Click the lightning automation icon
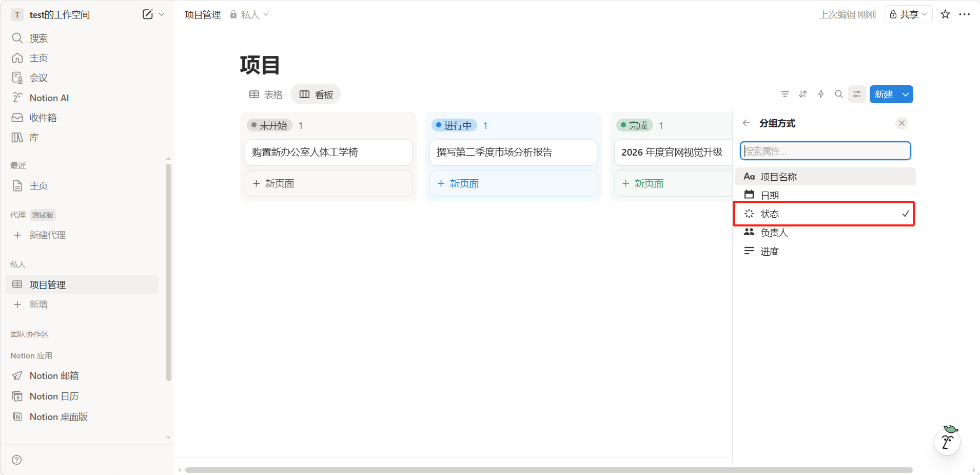This screenshot has height=475, width=980. pyautogui.click(x=821, y=94)
